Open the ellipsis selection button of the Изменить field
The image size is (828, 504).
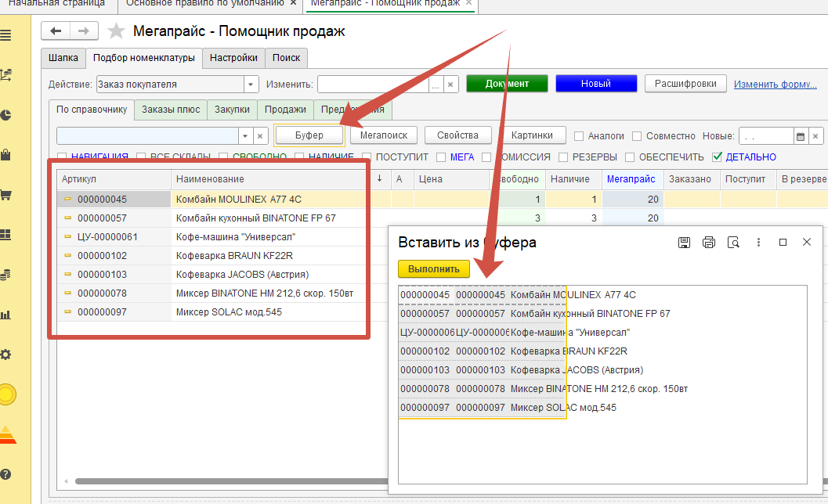click(436, 85)
